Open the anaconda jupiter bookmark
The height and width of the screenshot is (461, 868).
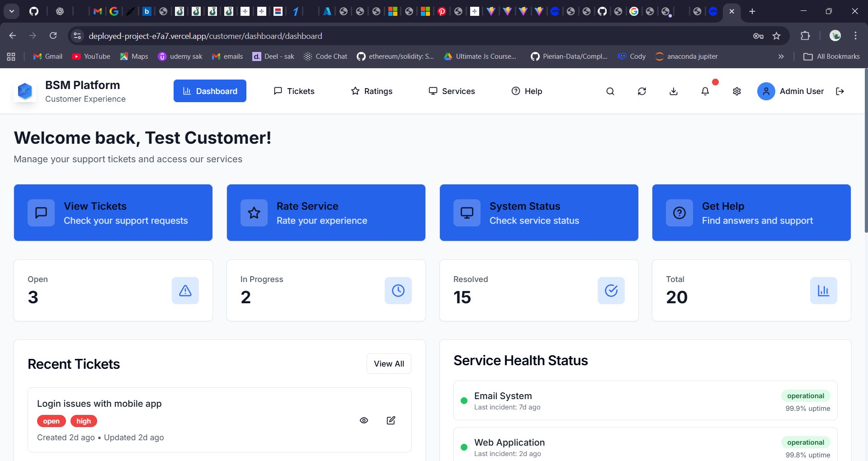pos(686,56)
